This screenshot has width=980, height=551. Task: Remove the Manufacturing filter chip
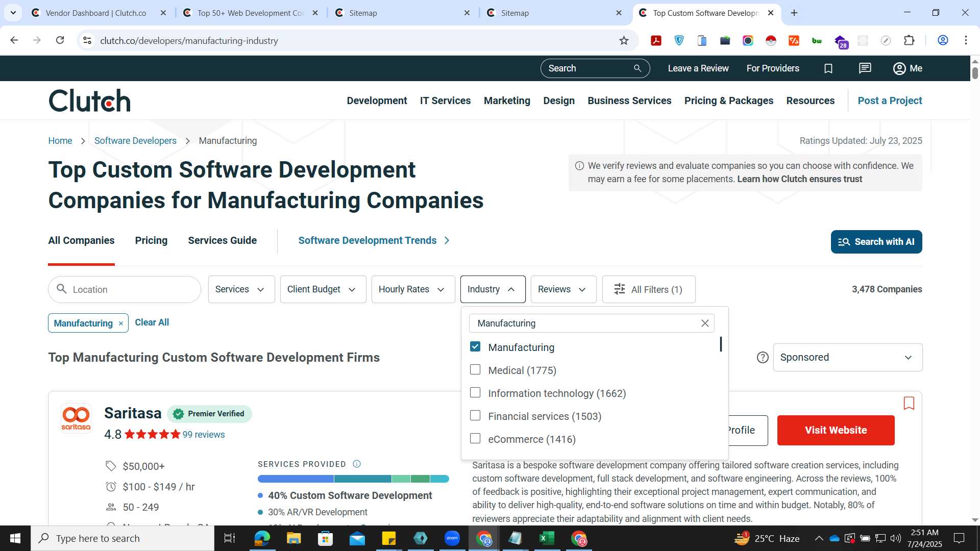[x=120, y=323]
